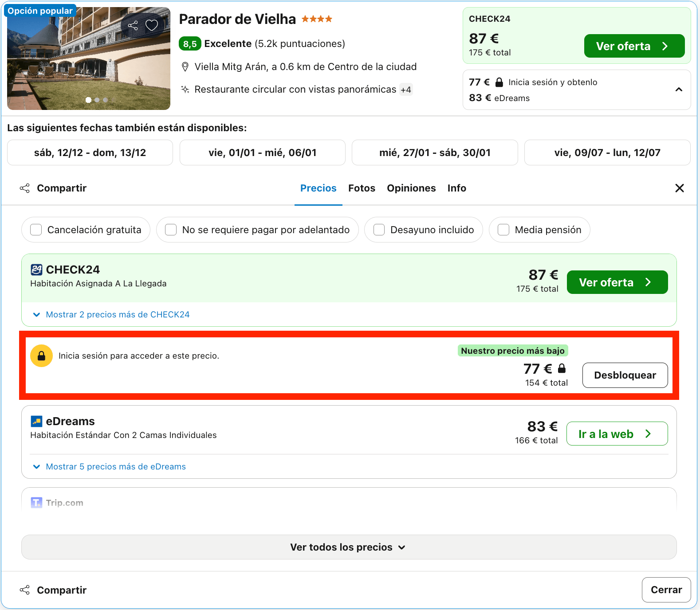700x610 pixels.
Task: Click the lock icon beside Inicia sesión y obtenlo
Action: 499,82
